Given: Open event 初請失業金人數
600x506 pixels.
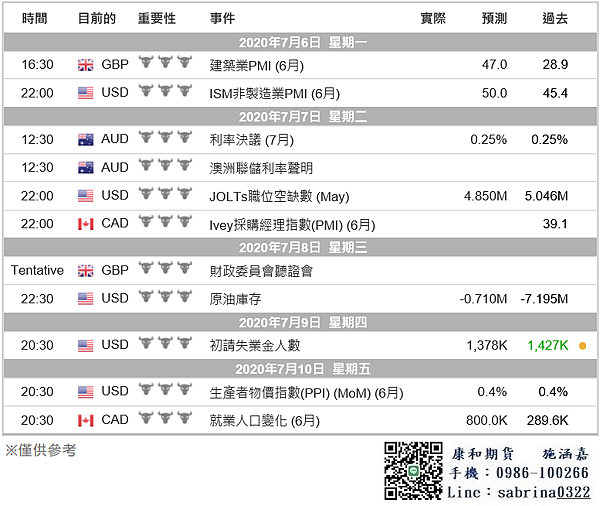Looking at the screenshot, I should (255, 346).
